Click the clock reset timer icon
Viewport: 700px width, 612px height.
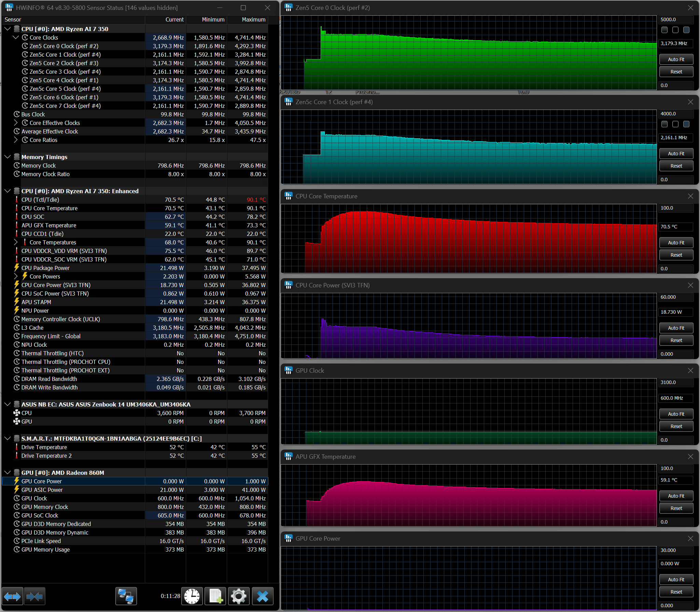point(192,596)
